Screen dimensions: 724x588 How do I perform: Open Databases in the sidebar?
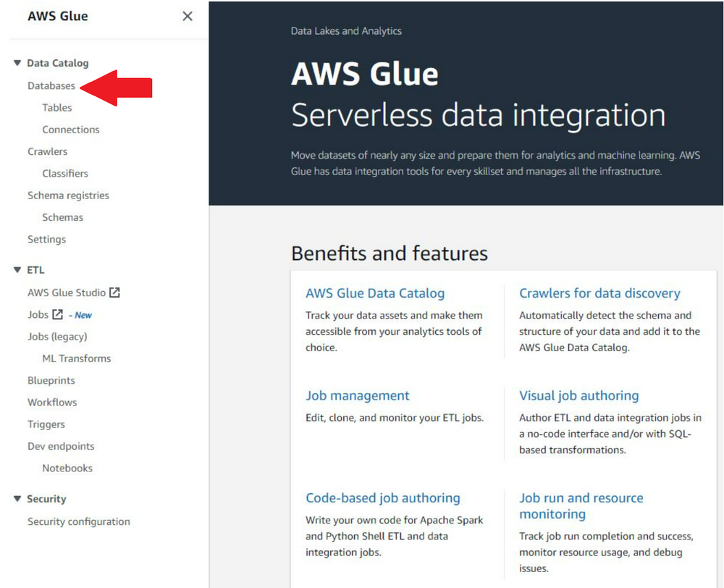(51, 85)
